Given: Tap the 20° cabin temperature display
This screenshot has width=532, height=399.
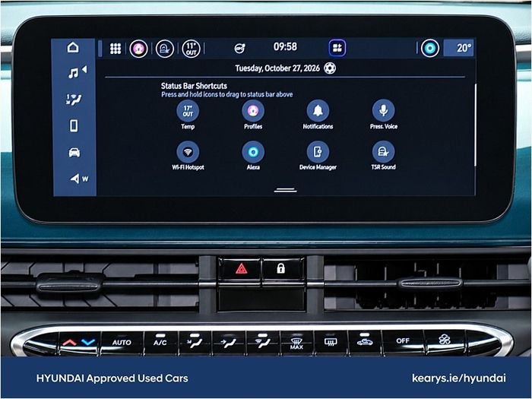Looking at the screenshot, I should pos(459,48).
